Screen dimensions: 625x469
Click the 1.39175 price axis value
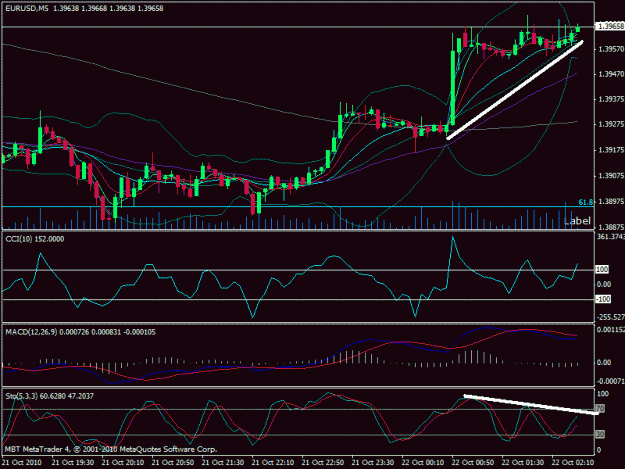pyautogui.click(x=611, y=150)
